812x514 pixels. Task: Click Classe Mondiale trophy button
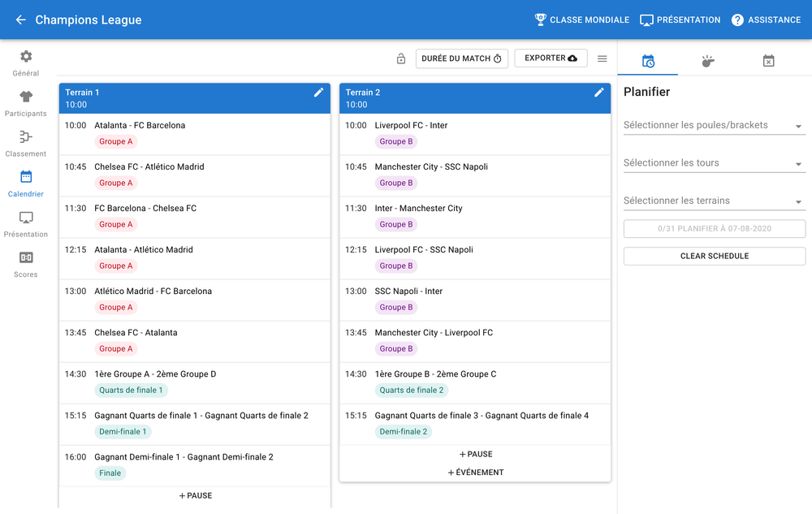click(x=582, y=19)
